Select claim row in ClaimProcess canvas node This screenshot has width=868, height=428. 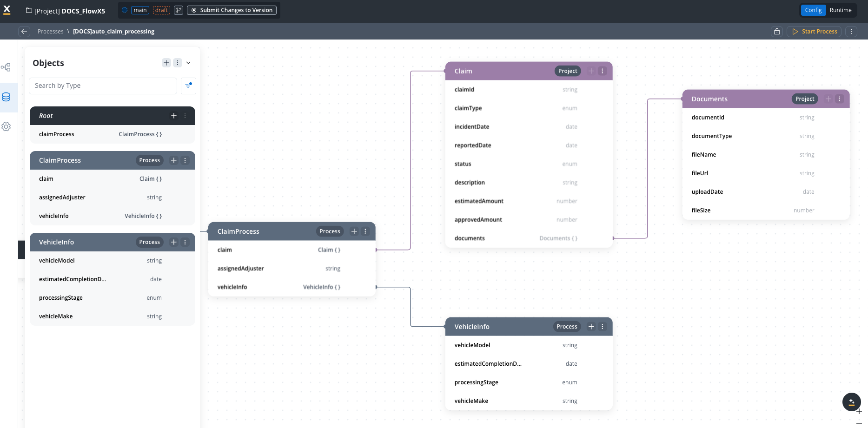[x=292, y=250]
